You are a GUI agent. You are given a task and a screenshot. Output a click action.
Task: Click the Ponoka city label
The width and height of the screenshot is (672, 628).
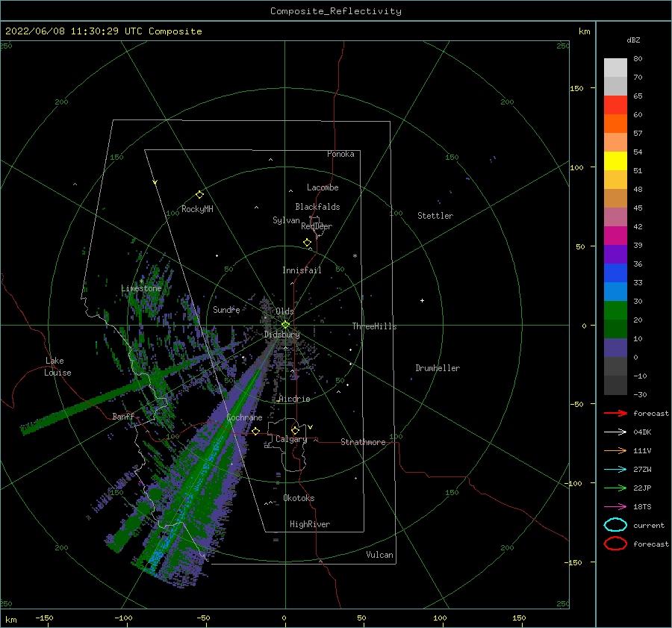340,154
